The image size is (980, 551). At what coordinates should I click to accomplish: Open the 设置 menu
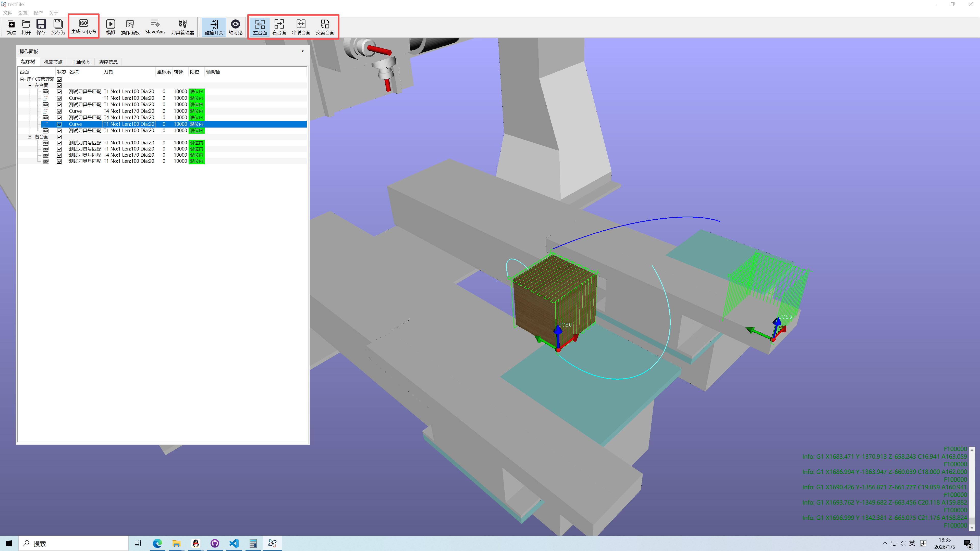click(23, 13)
